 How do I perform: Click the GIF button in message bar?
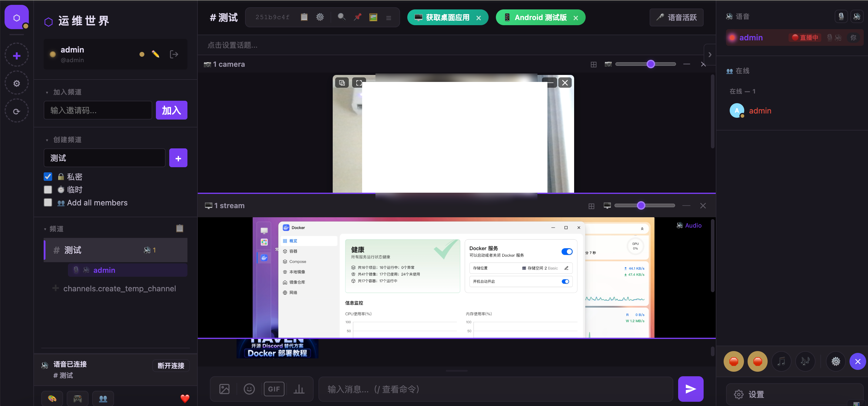pos(274,389)
